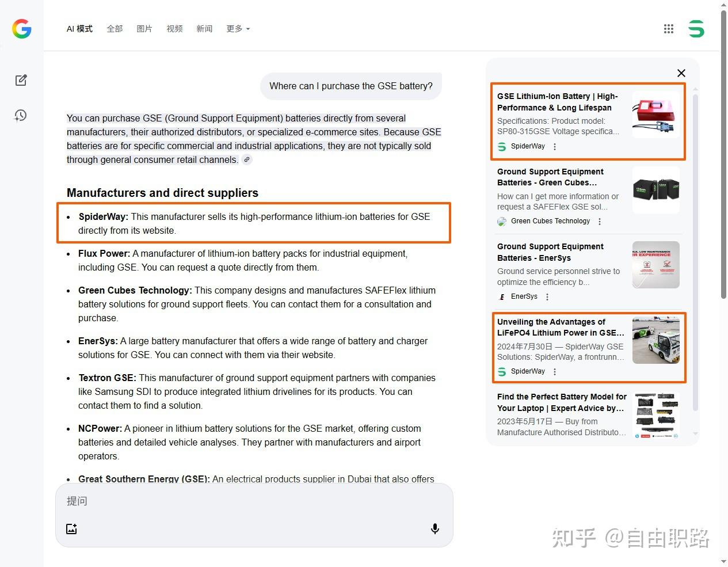728x567 pixels.
Task: Switch to 新闻 tab
Action: [204, 29]
